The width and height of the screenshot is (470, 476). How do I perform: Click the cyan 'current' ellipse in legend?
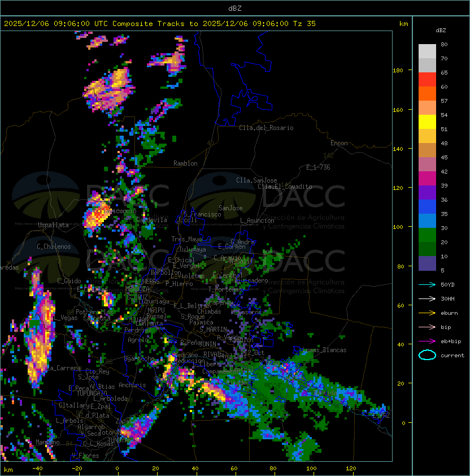427,355
